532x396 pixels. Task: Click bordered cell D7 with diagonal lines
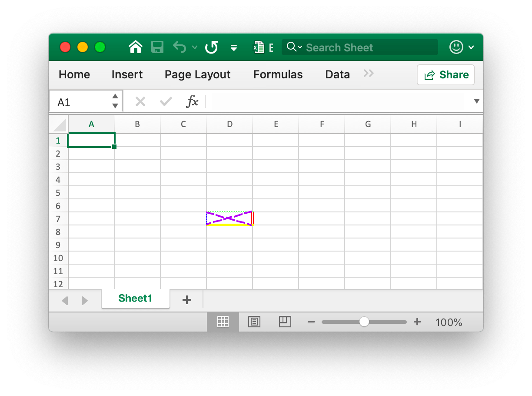(229, 218)
